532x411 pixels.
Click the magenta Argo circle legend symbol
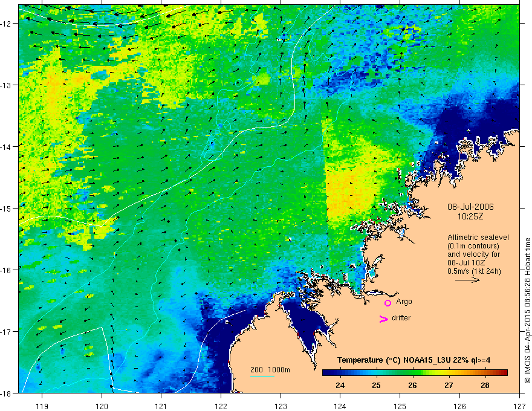pos(388,303)
